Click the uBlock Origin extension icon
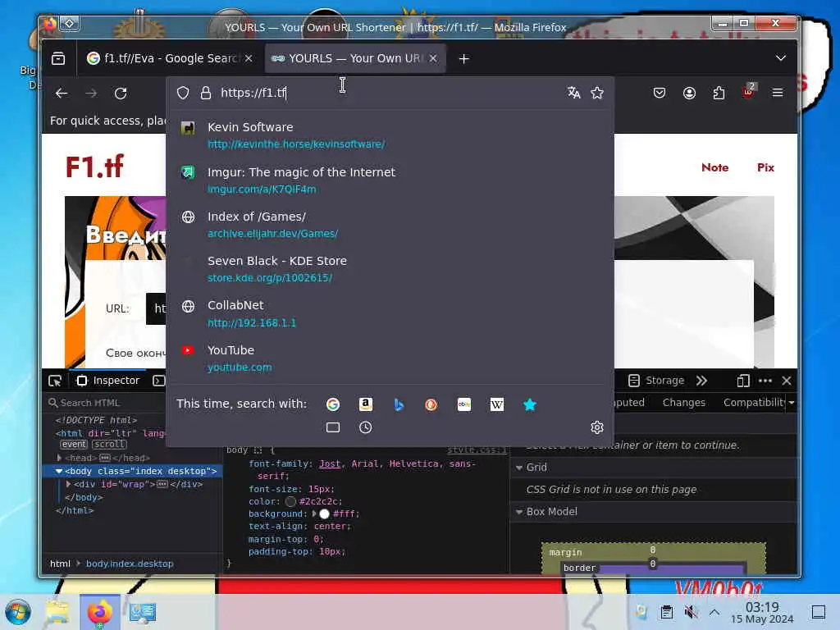The width and height of the screenshot is (840, 630). tap(748, 92)
